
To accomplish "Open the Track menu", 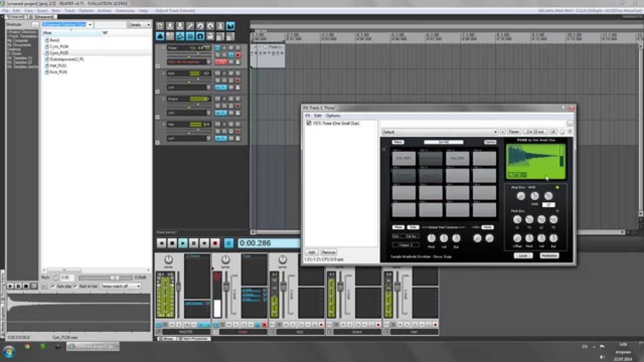I will click(69, 10).
